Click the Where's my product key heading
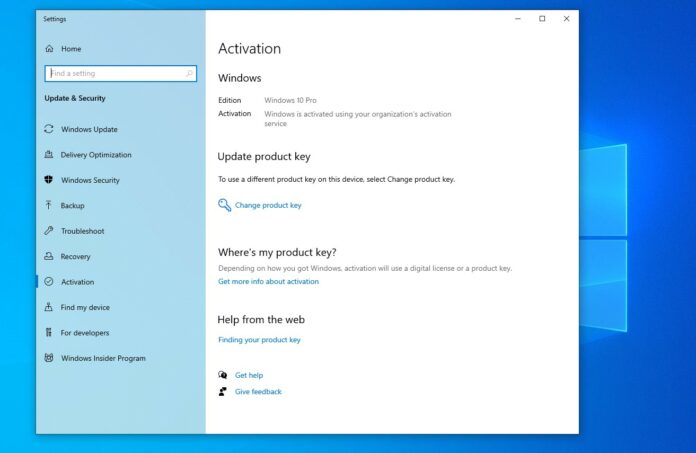Screen dimensions: 696x453 pos(277,252)
